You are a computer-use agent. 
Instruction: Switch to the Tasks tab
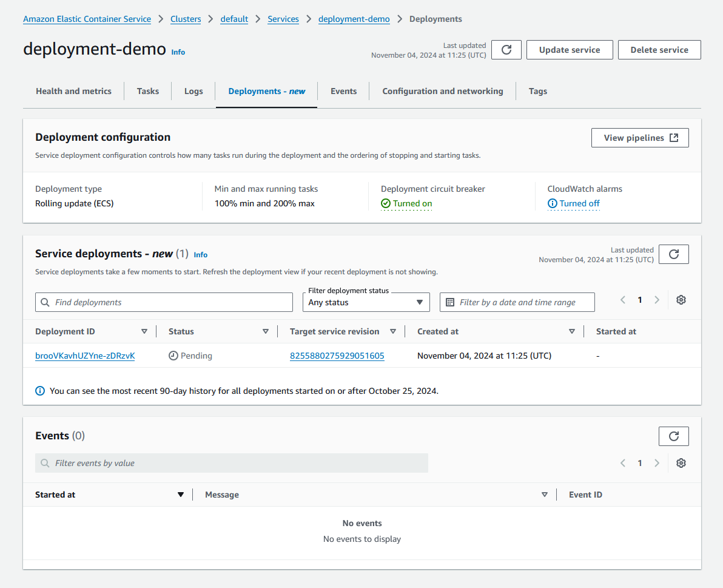147,90
